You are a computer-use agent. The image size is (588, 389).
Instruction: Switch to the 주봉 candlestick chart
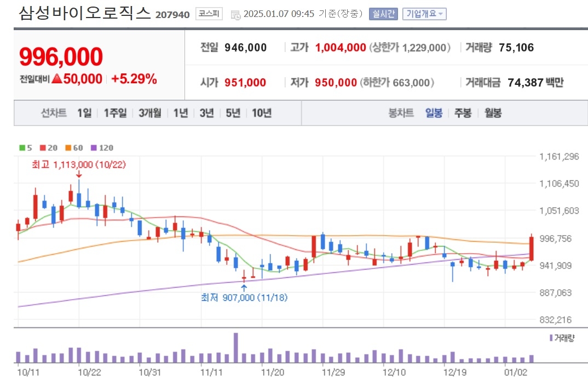(x=463, y=112)
